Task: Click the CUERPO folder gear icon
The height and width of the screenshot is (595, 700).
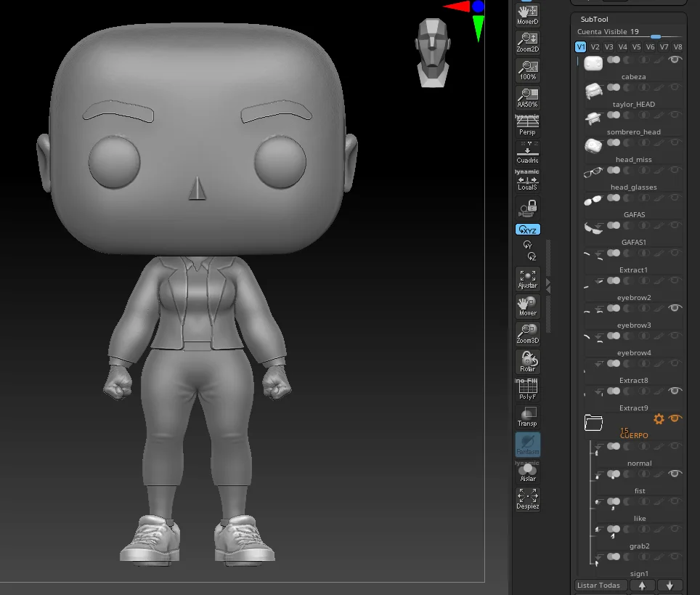Action: pos(659,419)
